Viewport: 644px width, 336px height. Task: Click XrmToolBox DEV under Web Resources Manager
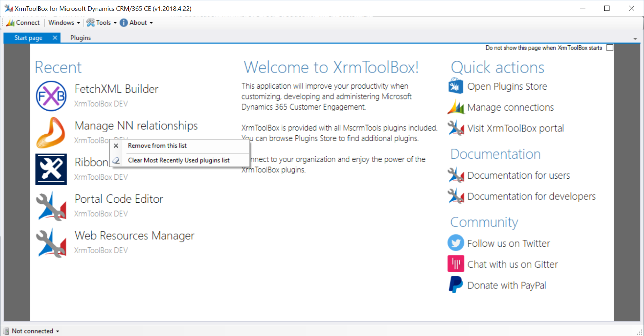click(101, 251)
